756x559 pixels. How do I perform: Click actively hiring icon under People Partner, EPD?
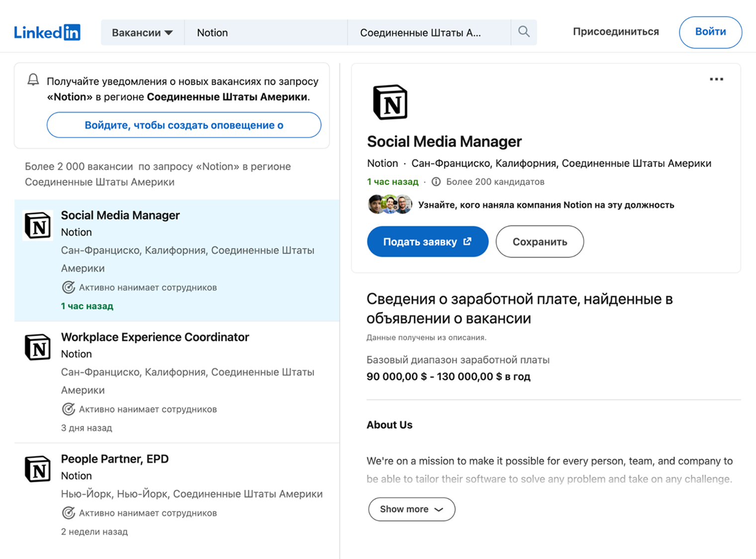coord(68,513)
